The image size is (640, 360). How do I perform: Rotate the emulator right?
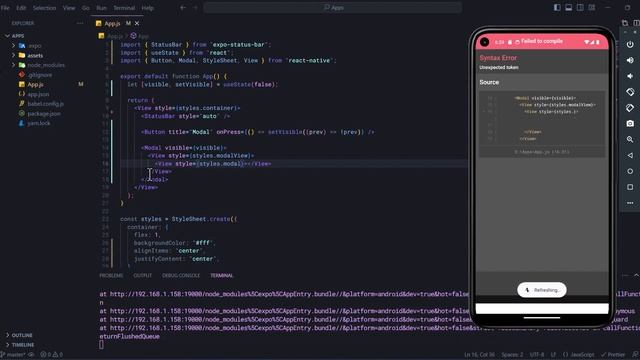pyautogui.click(x=630, y=108)
